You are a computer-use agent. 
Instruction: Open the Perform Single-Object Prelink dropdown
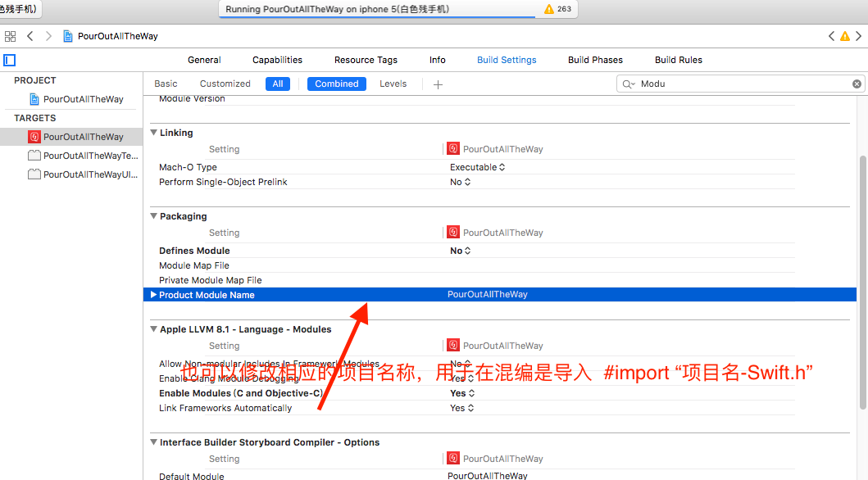[460, 182]
